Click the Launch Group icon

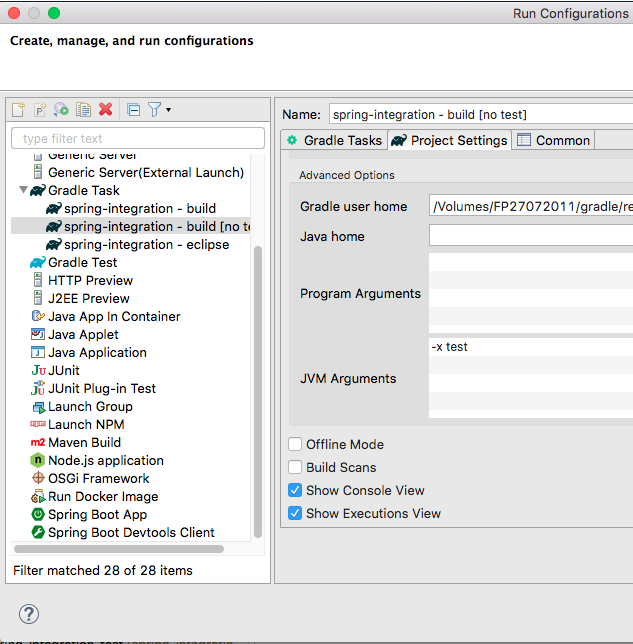pyautogui.click(x=39, y=407)
